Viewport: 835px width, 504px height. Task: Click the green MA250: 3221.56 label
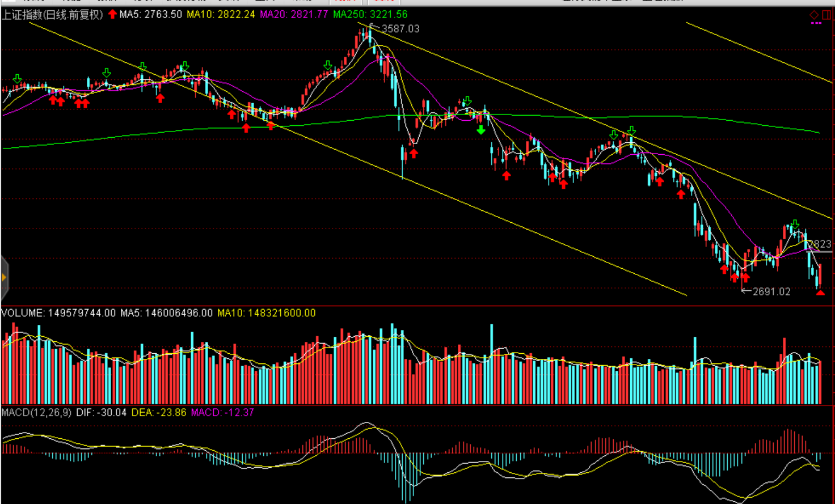click(370, 14)
